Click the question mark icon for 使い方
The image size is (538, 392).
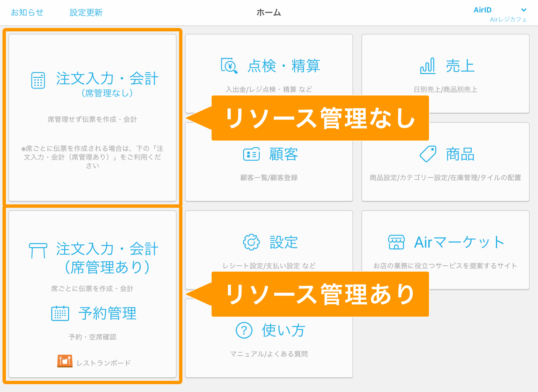pyautogui.click(x=244, y=330)
